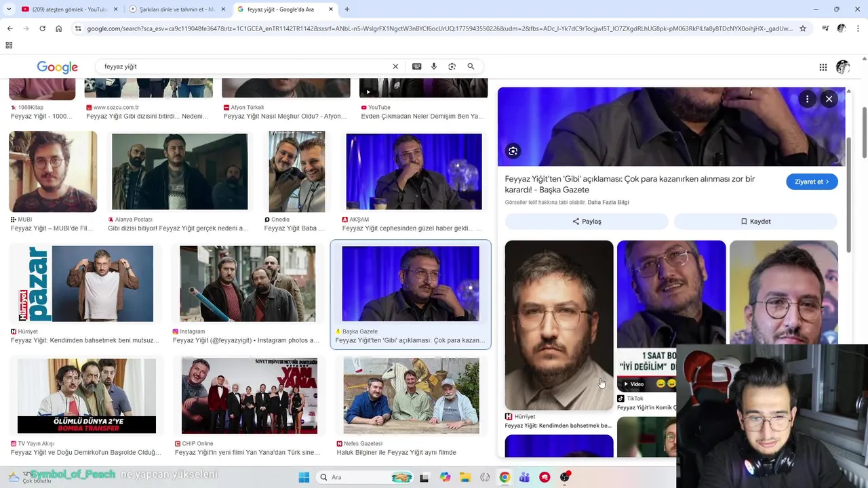This screenshot has height=488, width=868.
Task: Click the Paylaş share button
Action: pos(587,222)
